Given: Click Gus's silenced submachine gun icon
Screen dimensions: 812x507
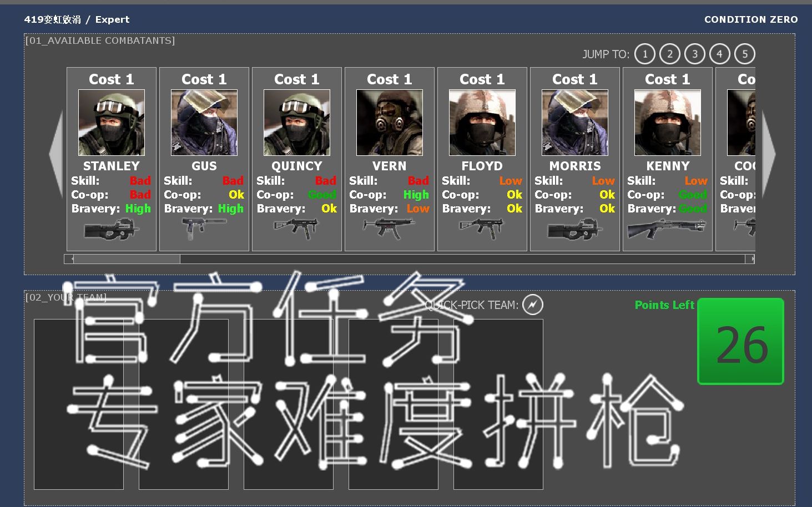Looking at the screenshot, I should (x=204, y=229).
